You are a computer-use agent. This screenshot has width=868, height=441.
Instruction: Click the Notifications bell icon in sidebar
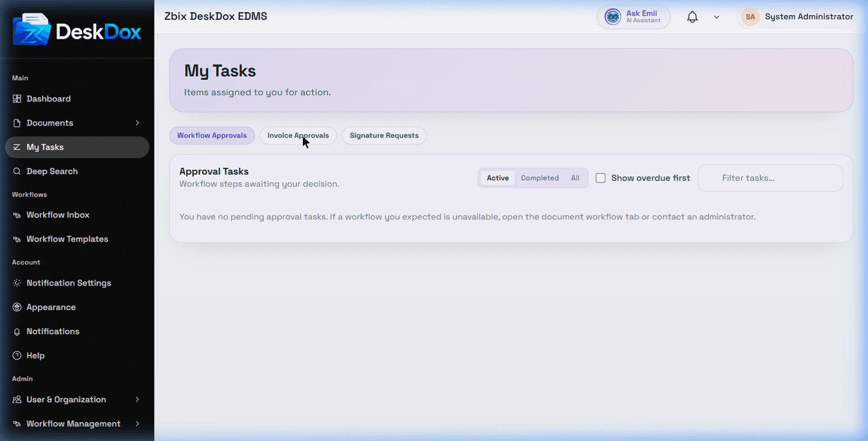(17, 331)
